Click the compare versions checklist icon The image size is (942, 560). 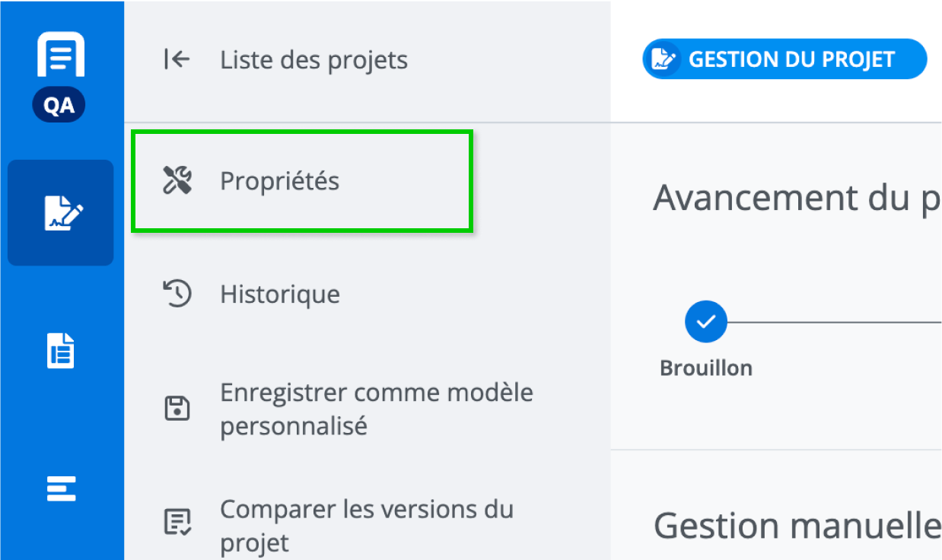(177, 523)
